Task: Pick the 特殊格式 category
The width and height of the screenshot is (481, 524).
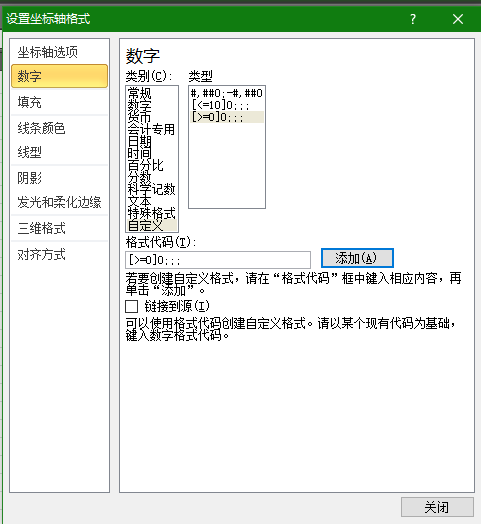Action: (151, 213)
